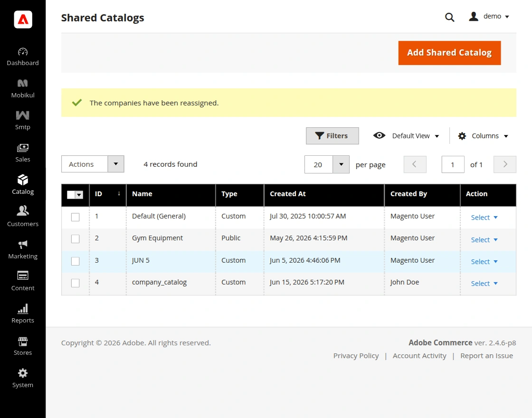
Task: Open Select action for Default (General)
Action: [484, 218]
